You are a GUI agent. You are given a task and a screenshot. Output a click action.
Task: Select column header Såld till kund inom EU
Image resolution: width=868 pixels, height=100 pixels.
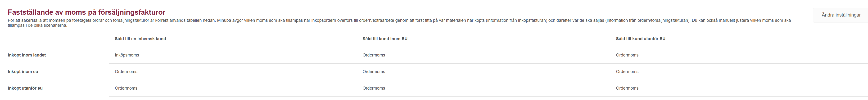pyautogui.click(x=385, y=39)
